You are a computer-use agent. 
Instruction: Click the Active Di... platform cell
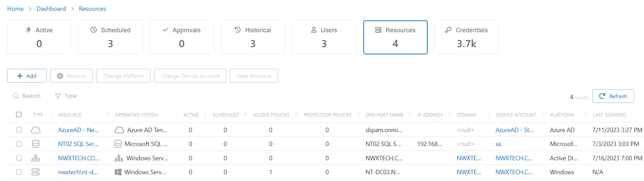coord(563,158)
